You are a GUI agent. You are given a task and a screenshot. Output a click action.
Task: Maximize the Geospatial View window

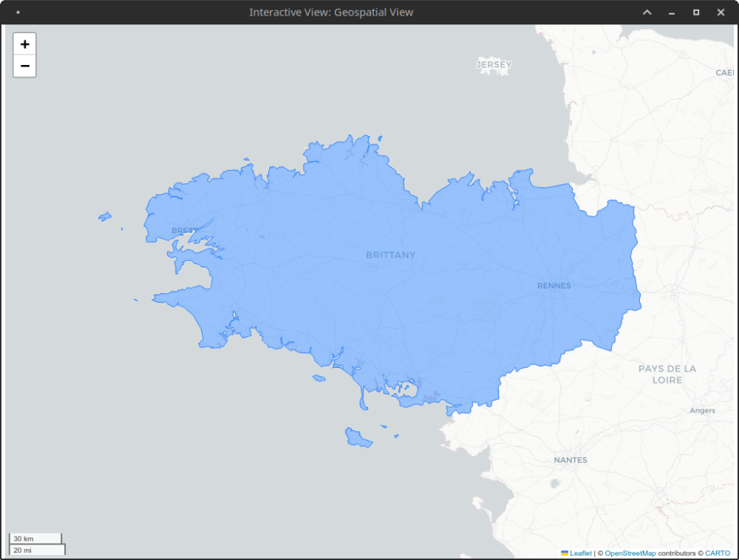pyautogui.click(x=696, y=13)
